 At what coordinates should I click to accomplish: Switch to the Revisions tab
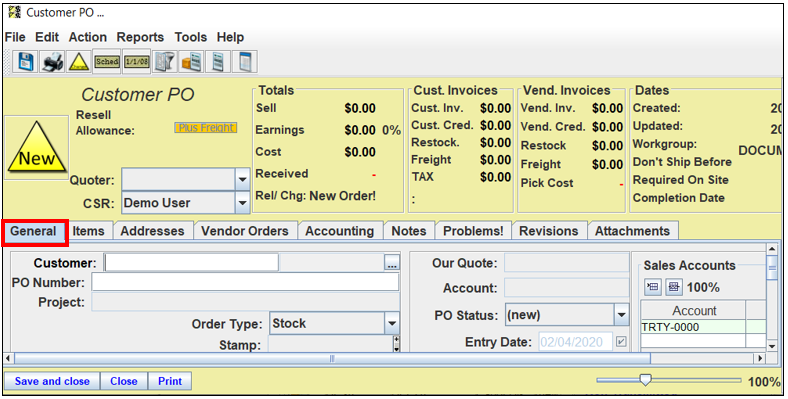(x=549, y=231)
